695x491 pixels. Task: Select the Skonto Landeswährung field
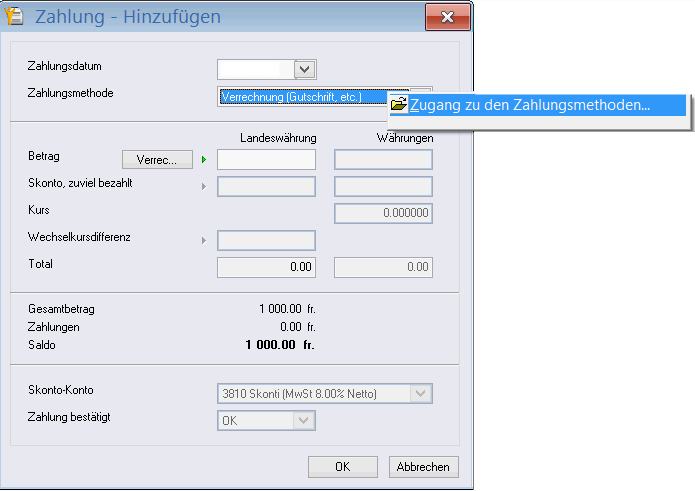point(266,187)
